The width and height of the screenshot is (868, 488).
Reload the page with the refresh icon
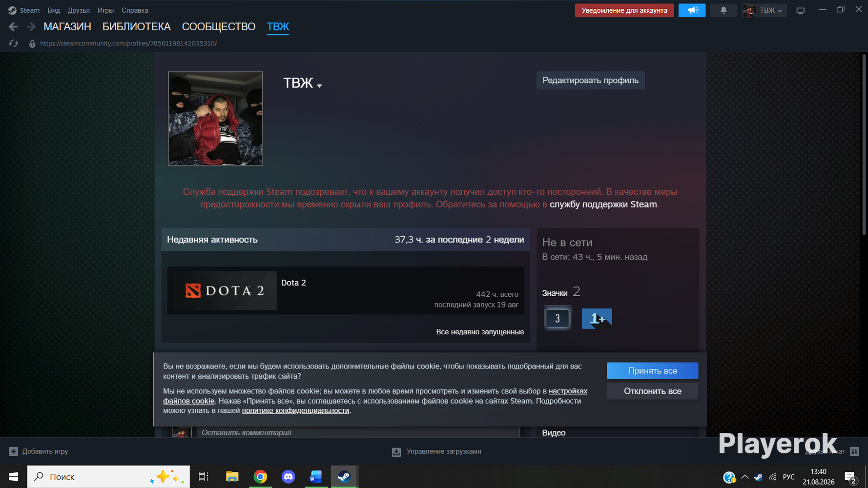coord(14,43)
